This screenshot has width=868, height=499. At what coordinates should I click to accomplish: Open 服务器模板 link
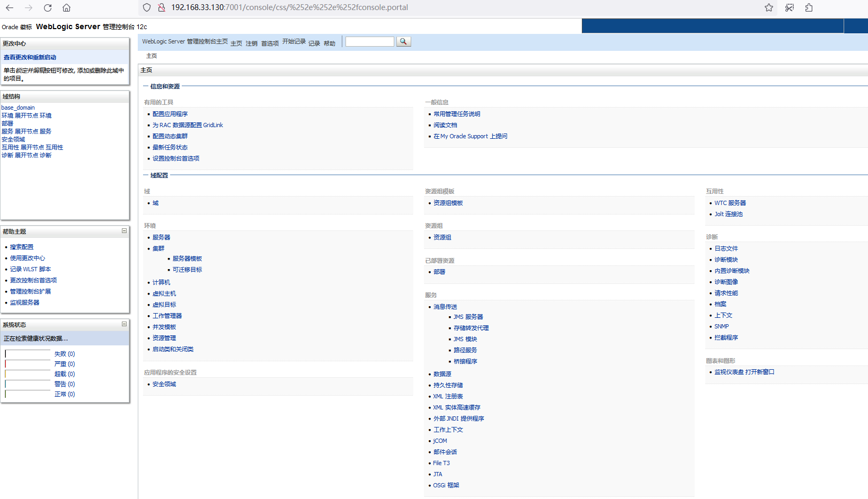(x=187, y=259)
